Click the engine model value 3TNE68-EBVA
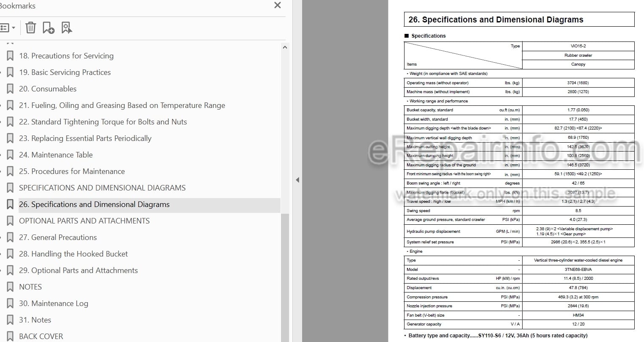 coord(578,270)
